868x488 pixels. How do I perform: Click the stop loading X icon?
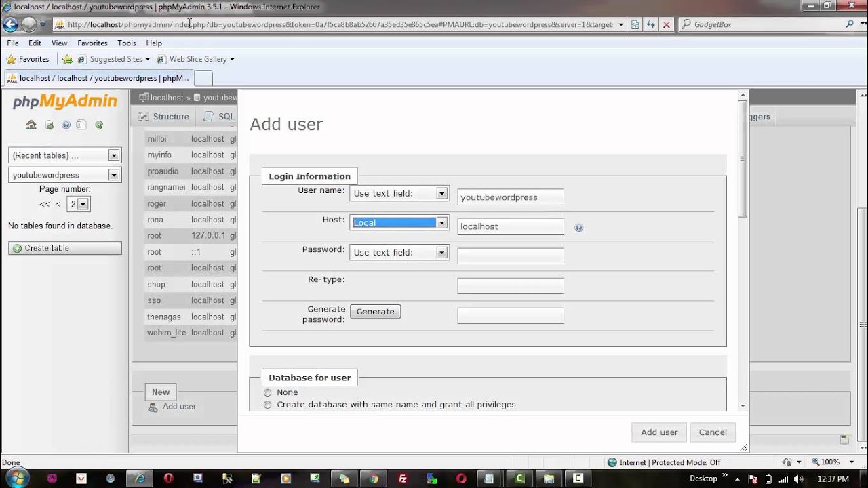(667, 24)
